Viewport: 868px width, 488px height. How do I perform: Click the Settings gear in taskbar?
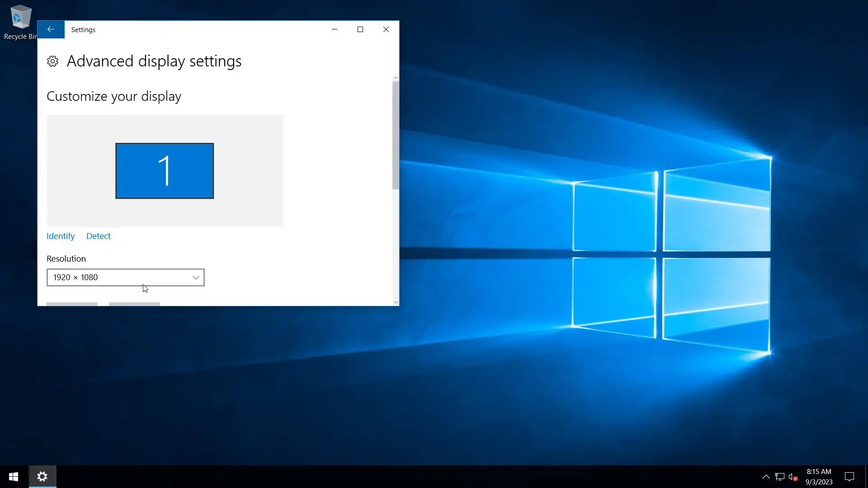(x=42, y=477)
